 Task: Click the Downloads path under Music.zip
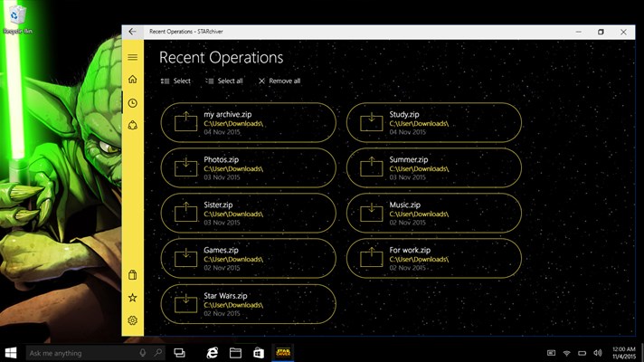click(419, 214)
